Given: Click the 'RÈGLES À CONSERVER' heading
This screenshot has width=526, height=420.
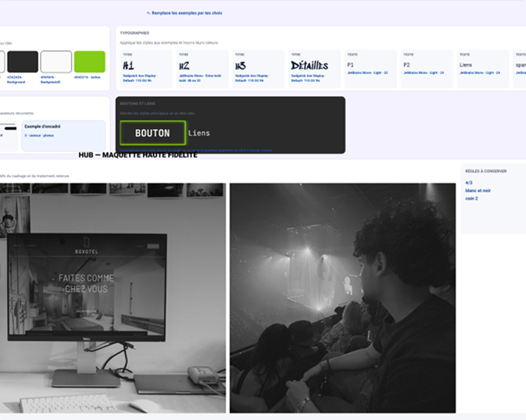Looking at the screenshot, I should click(x=486, y=171).
